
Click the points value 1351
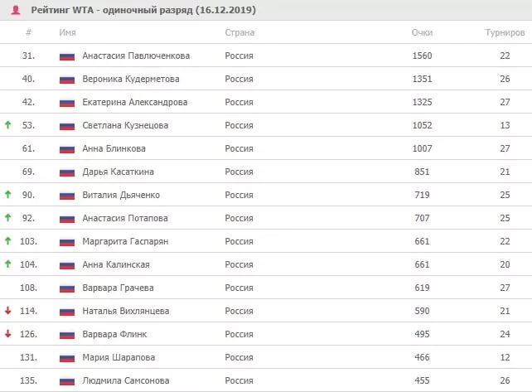coord(422,79)
